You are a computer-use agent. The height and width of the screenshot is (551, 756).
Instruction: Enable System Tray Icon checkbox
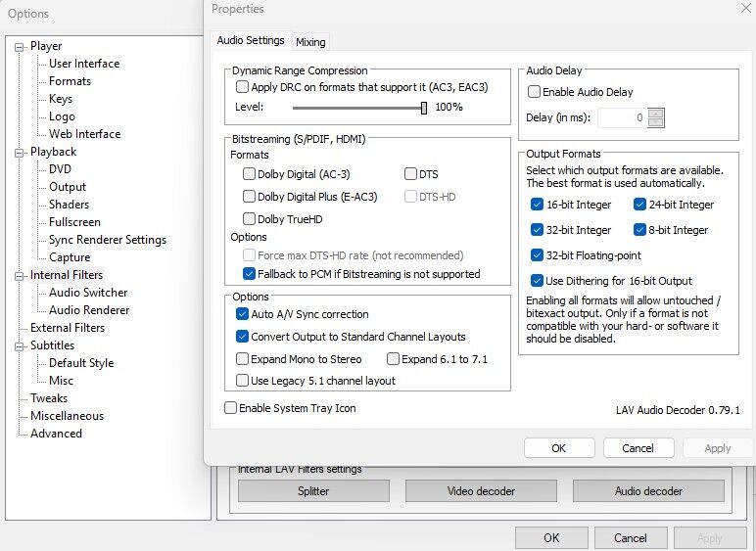coord(230,408)
